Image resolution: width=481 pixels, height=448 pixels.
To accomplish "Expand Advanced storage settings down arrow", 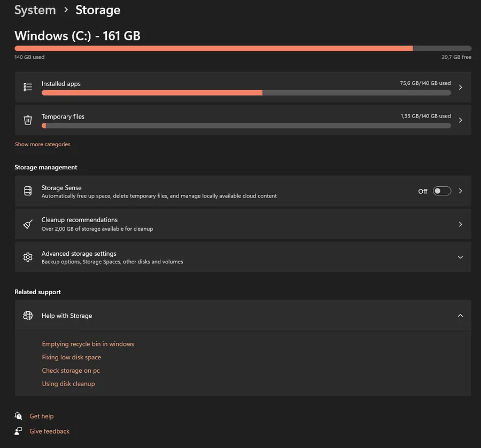I will coord(460,257).
